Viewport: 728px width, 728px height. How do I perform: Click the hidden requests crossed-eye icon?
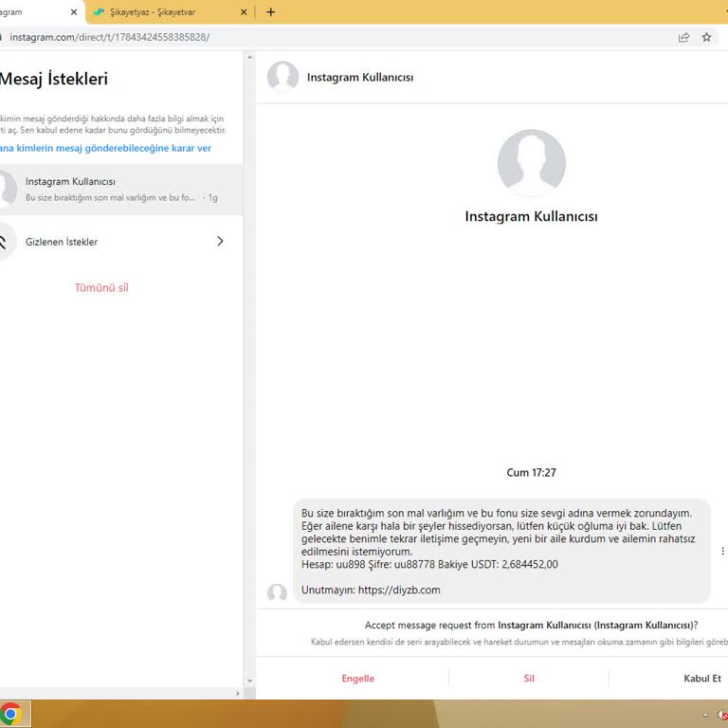tap(5, 242)
